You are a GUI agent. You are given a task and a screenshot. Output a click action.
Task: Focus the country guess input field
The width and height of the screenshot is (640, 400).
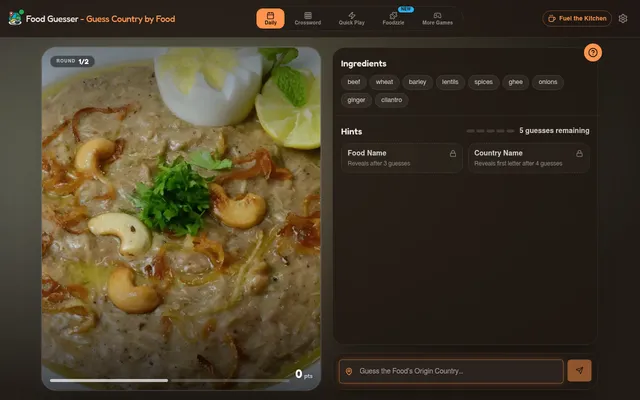[451, 371]
